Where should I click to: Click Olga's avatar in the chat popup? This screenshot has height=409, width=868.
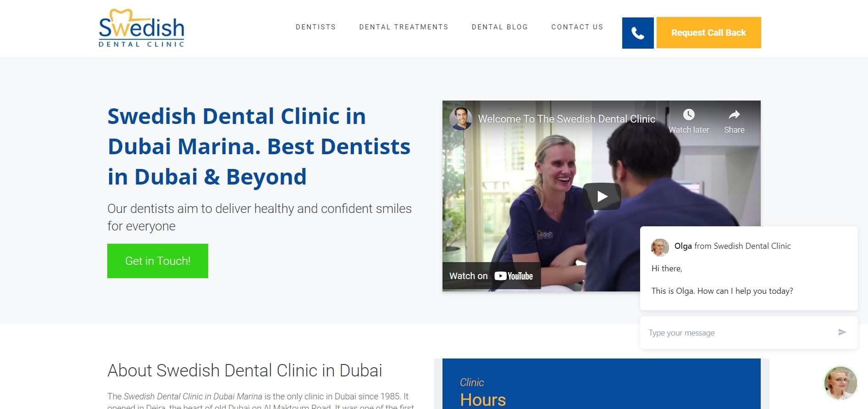click(660, 247)
